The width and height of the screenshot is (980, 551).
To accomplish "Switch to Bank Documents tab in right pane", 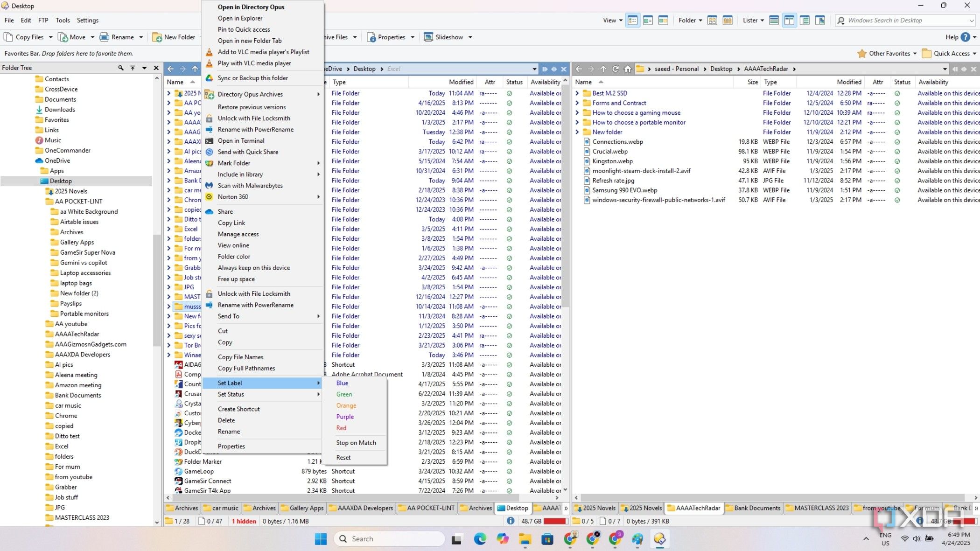I will pos(752,508).
